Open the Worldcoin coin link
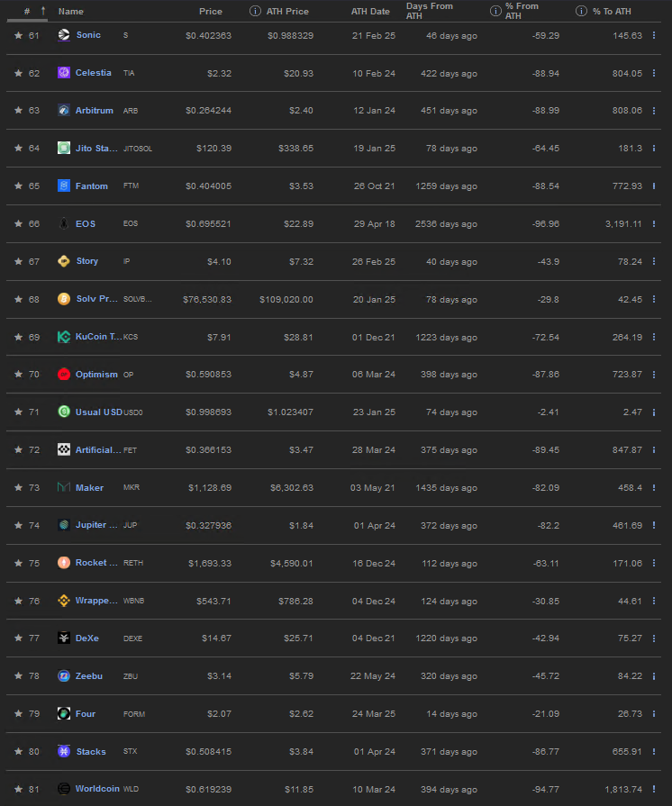 pos(97,789)
